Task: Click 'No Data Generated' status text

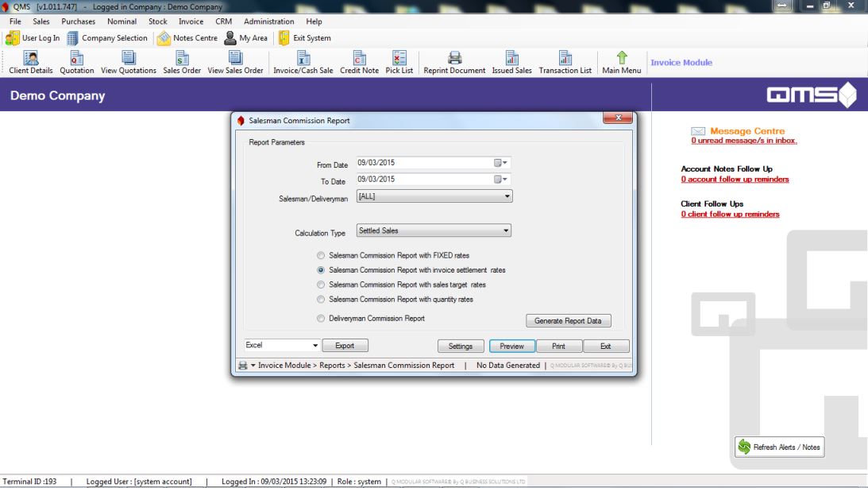Action: pyautogui.click(x=508, y=366)
